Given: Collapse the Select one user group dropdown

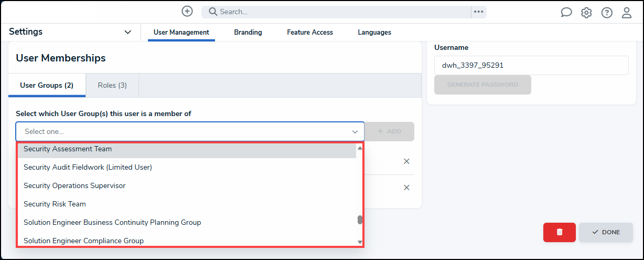Looking at the screenshot, I should click(355, 132).
